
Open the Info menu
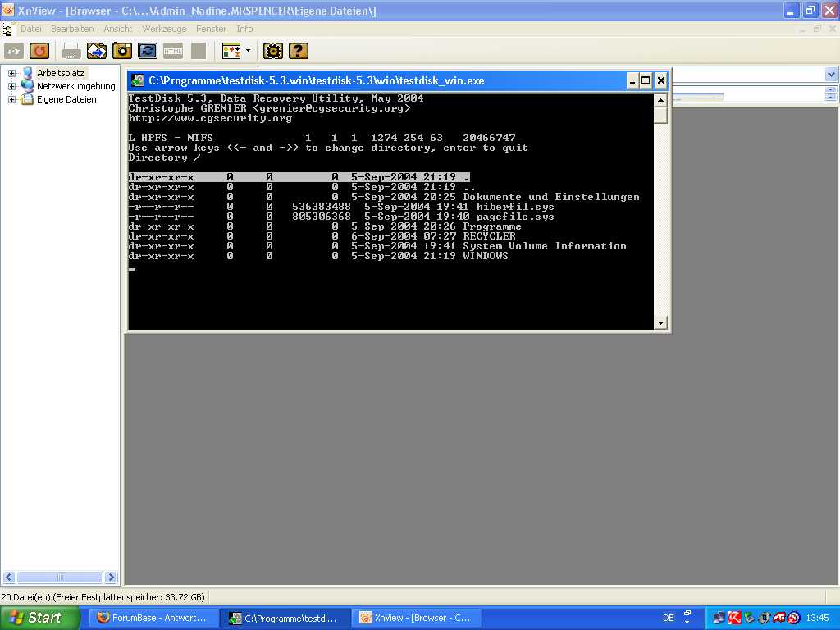pyautogui.click(x=244, y=29)
